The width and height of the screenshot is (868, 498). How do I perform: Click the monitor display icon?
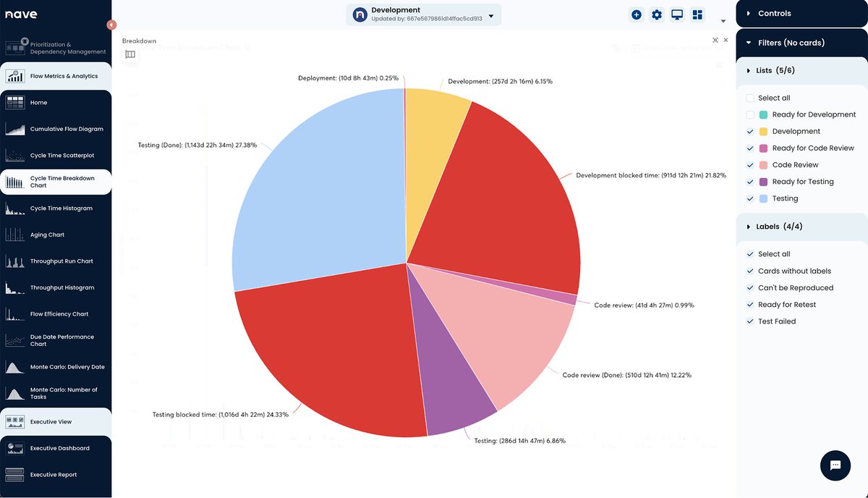pyautogui.click(x=676, y=14)
